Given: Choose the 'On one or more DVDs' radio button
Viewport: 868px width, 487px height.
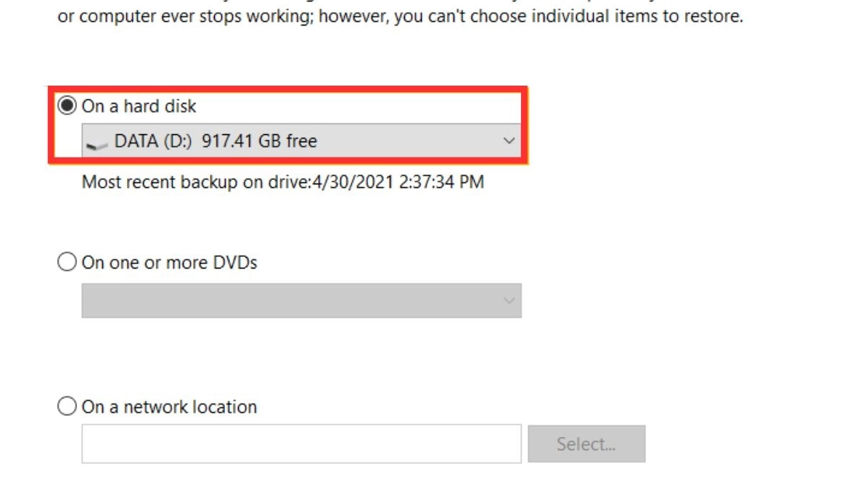Looking at the screenshot, I should [x=67, y=262].
